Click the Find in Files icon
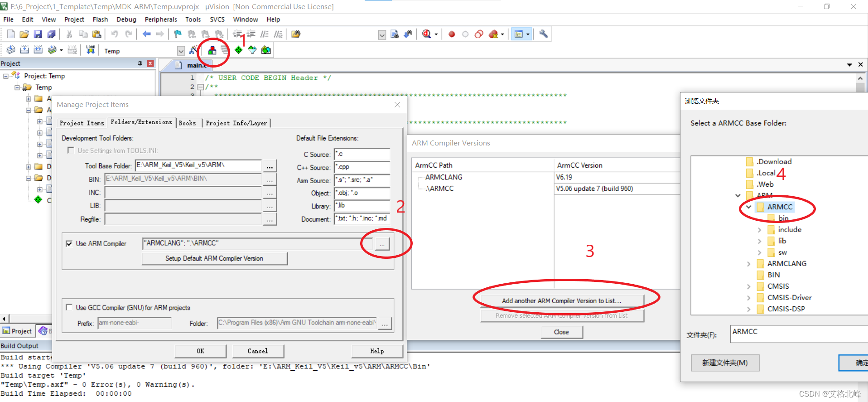 (x=296, y=34)
